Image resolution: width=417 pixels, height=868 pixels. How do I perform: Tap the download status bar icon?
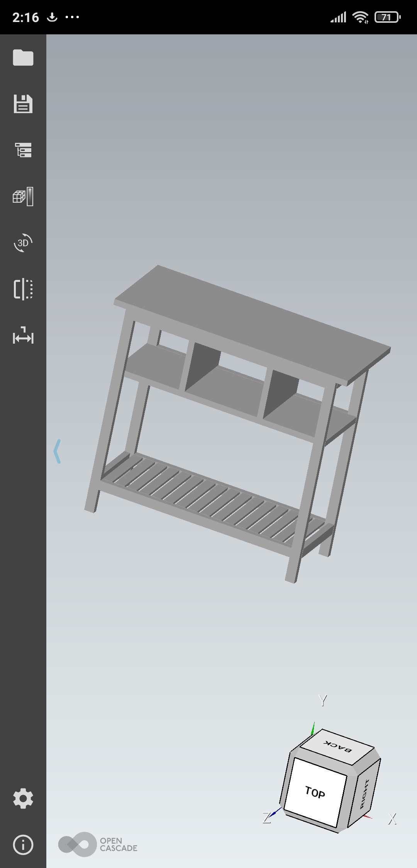pos(52,17)
